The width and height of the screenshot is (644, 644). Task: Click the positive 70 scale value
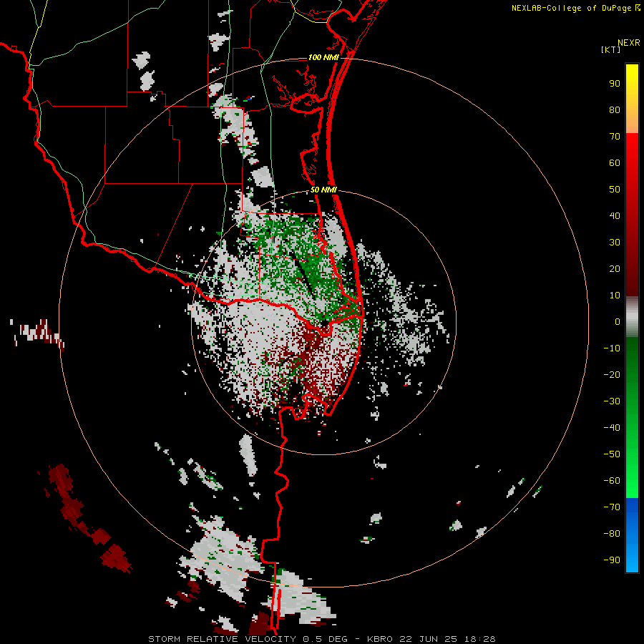615,137
